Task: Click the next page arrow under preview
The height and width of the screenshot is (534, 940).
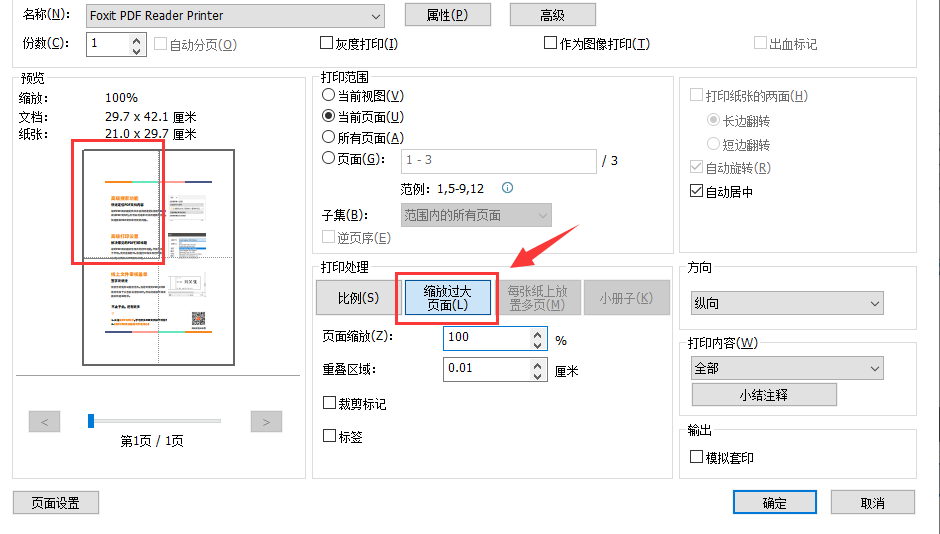Action: (265, 421)
